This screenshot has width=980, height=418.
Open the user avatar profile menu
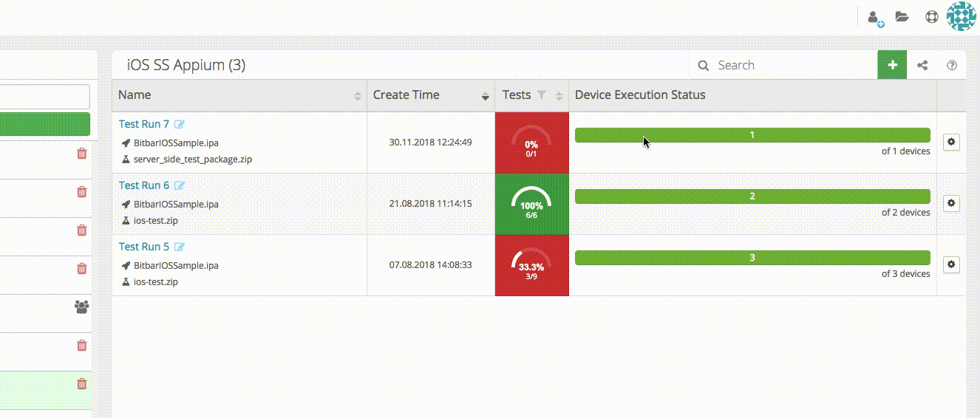pyautogui.click(x=962, y=16)
